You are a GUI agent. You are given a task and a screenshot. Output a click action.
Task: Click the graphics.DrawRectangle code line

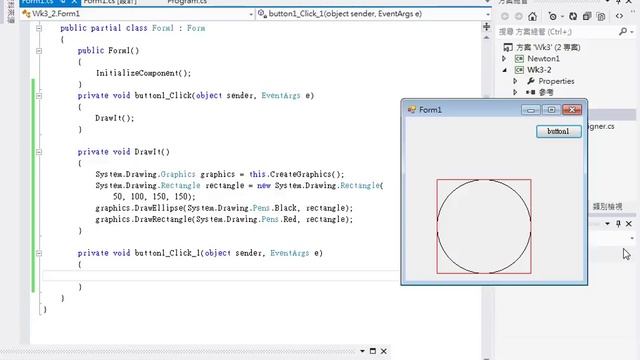(x=224, y=220)
